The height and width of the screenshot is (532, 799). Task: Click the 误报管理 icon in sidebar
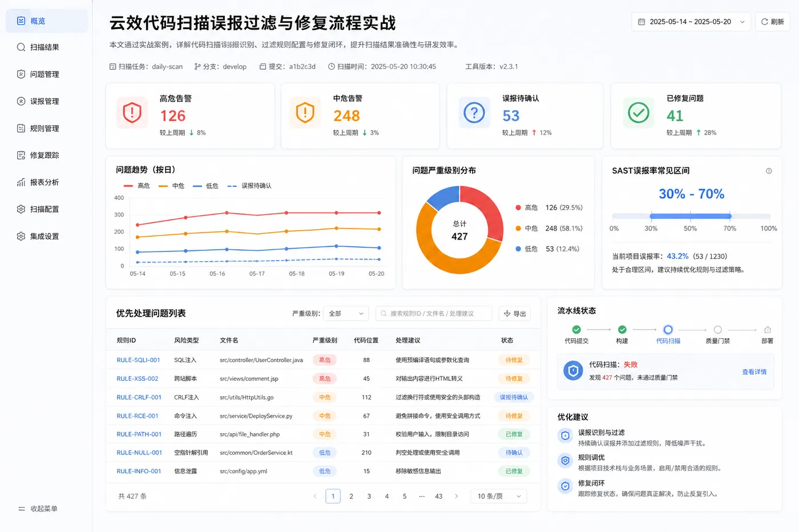pyautogui.click(x=21, y=101)
